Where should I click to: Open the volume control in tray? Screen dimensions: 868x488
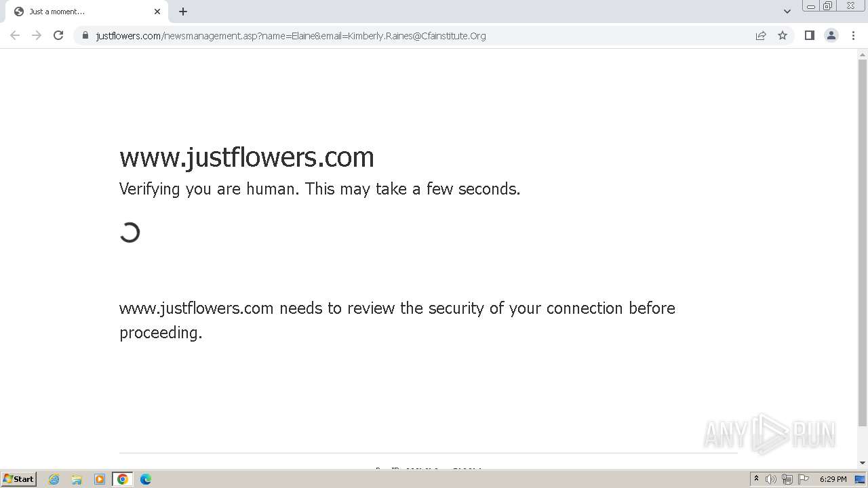point(771,479)
